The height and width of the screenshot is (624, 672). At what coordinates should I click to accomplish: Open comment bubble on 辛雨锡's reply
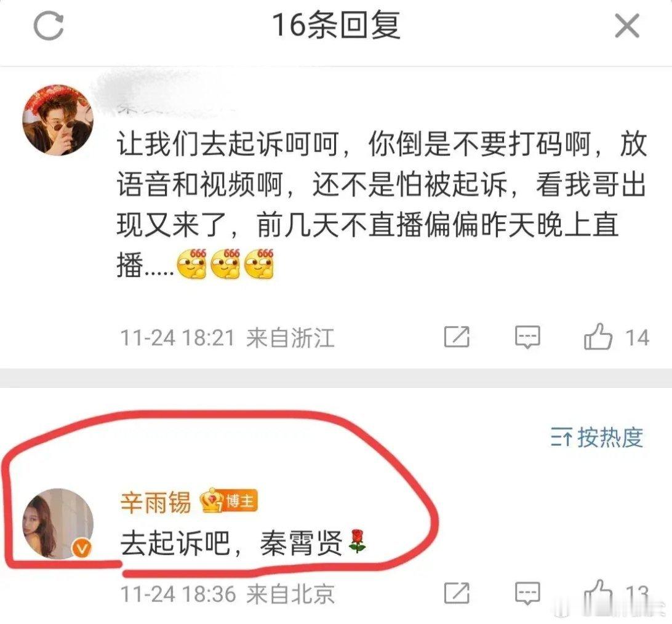click(527, 594)
